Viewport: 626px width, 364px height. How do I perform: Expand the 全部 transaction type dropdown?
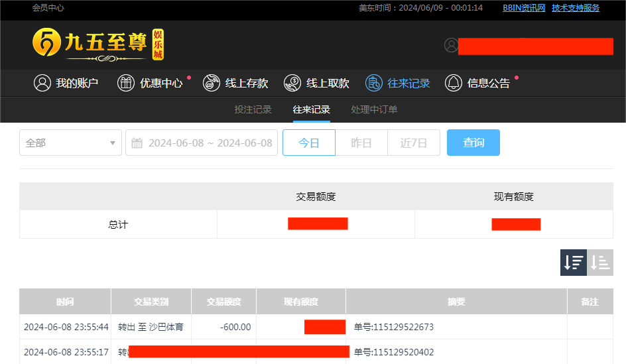70,143
